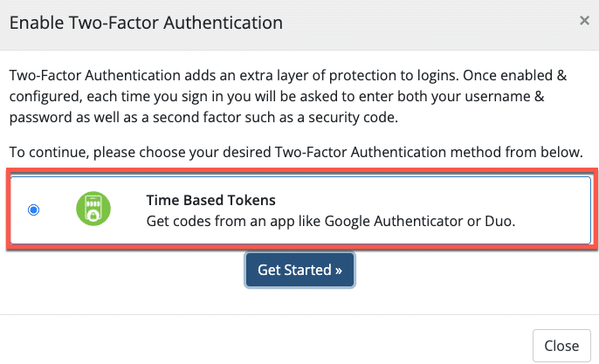Click the Enable Two-Factor Authentication title
This screenshot has width=599, height=364.
[x=146, y=23]
